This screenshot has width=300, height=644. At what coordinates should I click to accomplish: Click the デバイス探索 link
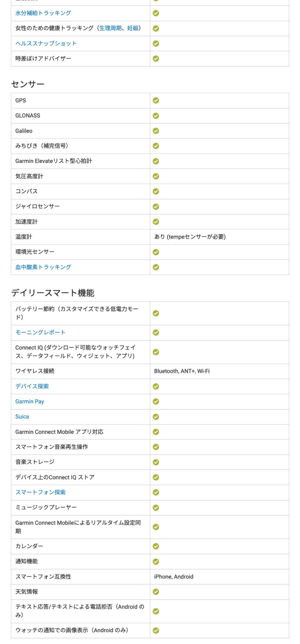32,386
